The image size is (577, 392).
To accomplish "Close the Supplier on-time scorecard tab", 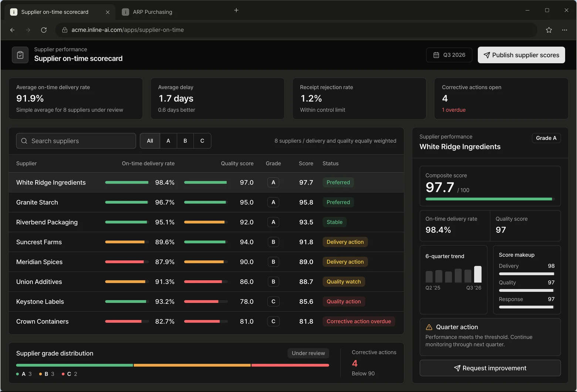I will coord(108,12).
